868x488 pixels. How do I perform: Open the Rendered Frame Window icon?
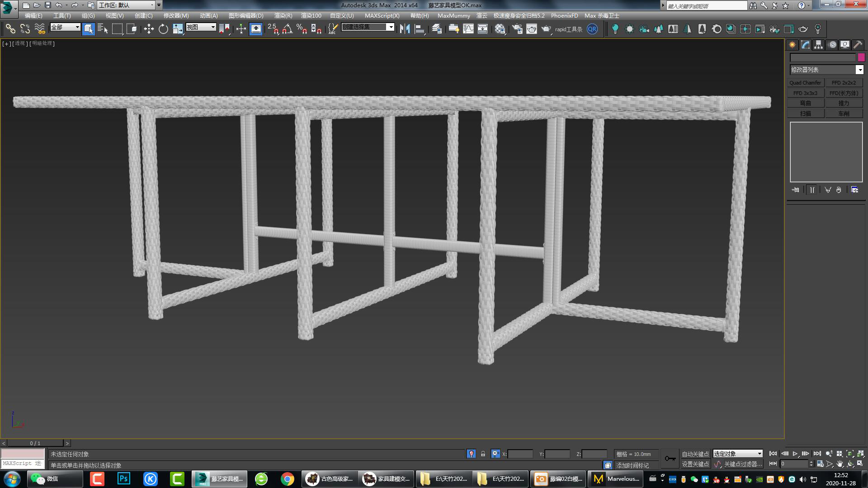point(532,29)
